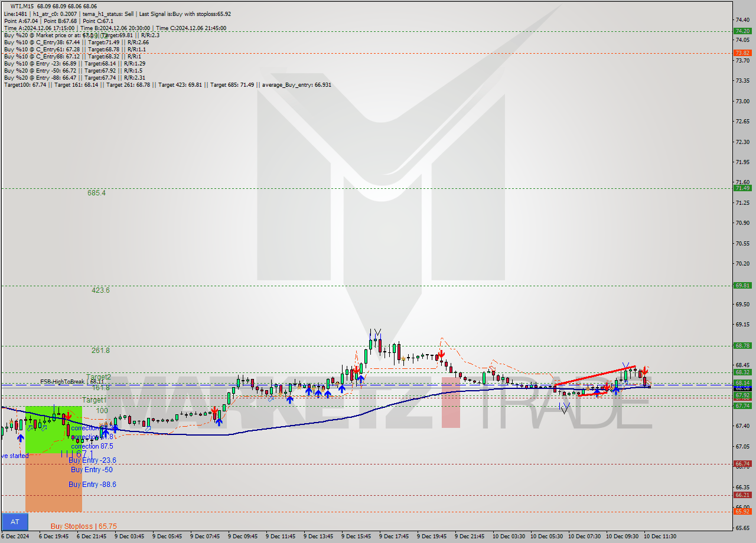Image resolution: width=756 pixels, height=543 pixels.
Task: Click the WTI,M15 symbol title text
Action: (x=22, y=6)
